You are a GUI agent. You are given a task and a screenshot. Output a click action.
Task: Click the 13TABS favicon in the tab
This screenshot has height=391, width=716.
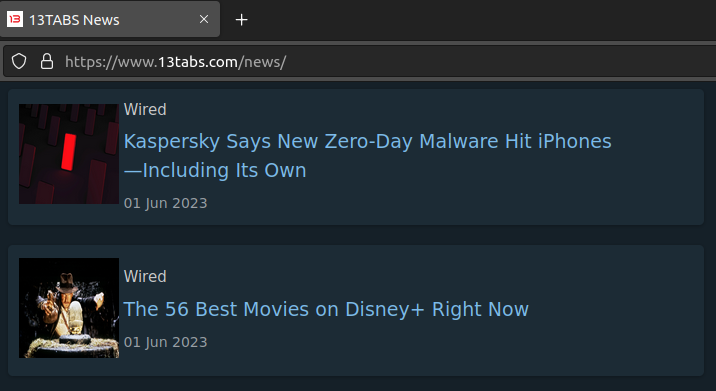(x=15, y=19)
